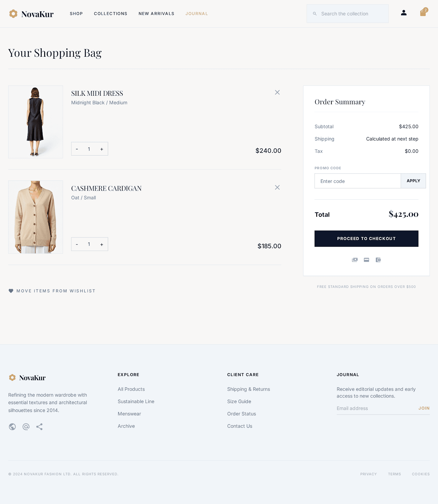Click the credit card payment icon
Image resolution: width=438 pixels, height=504 pixels.
366,260
